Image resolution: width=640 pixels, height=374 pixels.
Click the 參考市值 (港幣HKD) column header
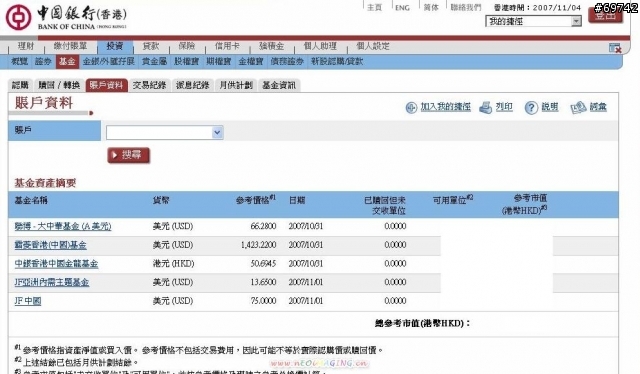[x=524, y=205]
